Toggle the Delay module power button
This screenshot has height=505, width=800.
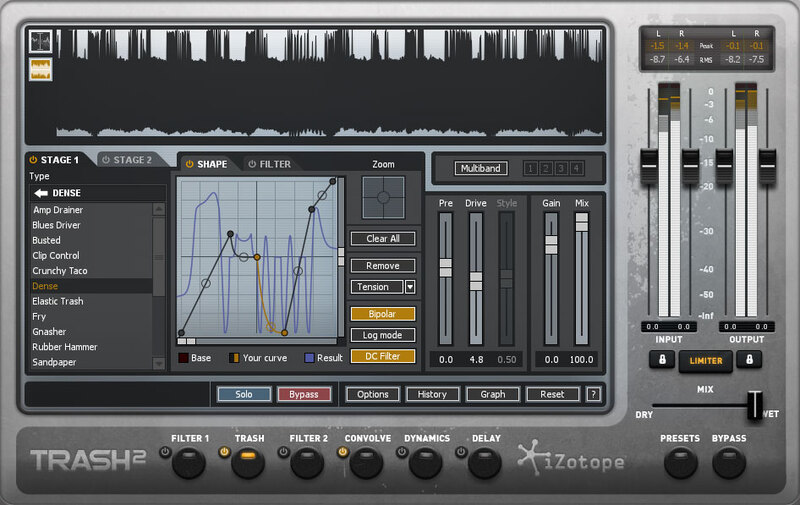(x=458, y=452)
